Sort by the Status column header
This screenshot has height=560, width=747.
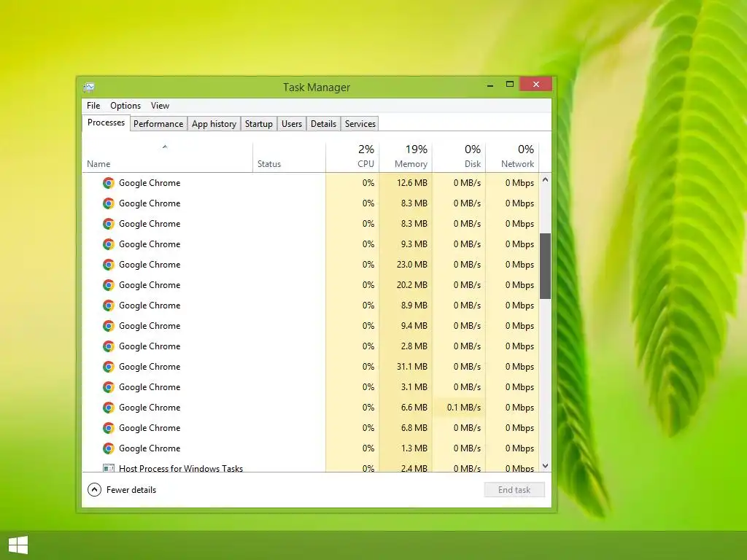click(289, 157)
